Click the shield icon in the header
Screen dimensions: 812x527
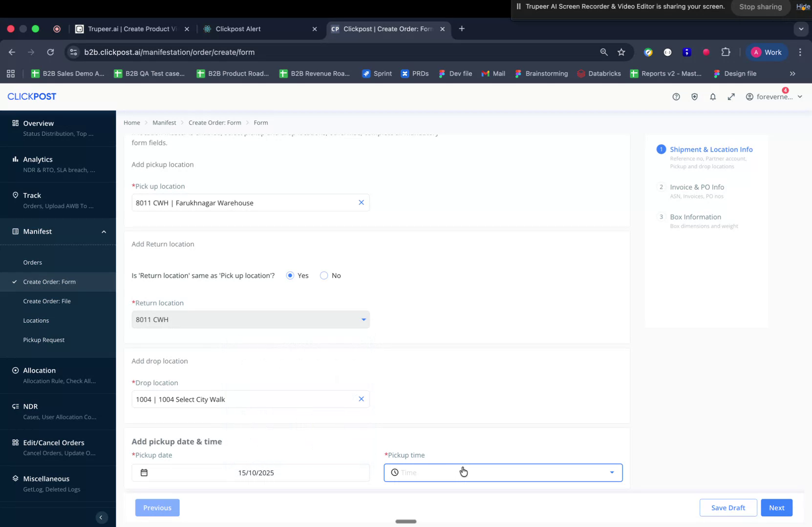(x=694, y=96)
